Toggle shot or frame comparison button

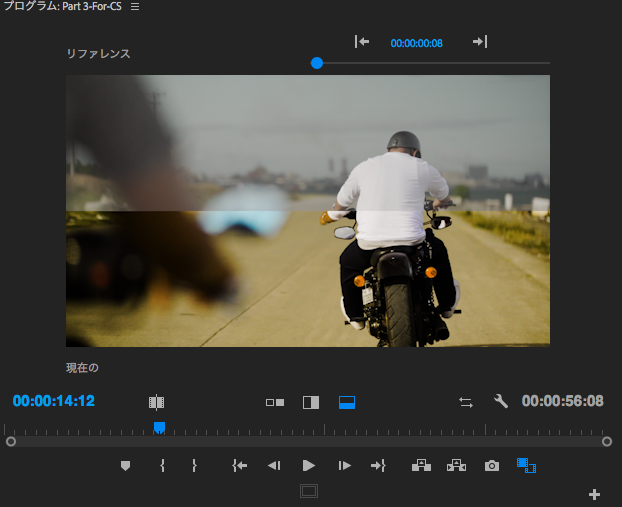[156, 402]
